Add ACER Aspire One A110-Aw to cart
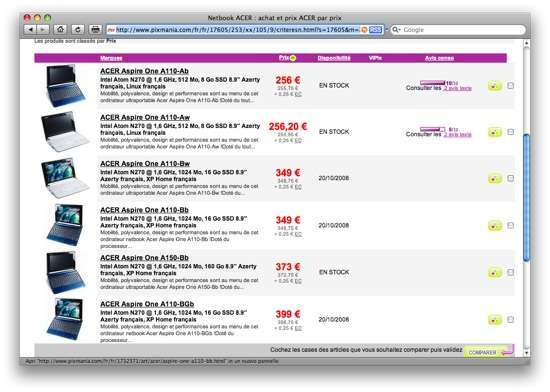 coord(495,132)
